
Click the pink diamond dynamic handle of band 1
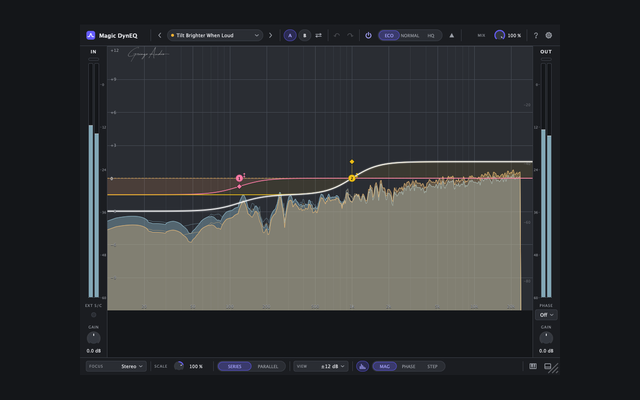(x=239, y=187)
